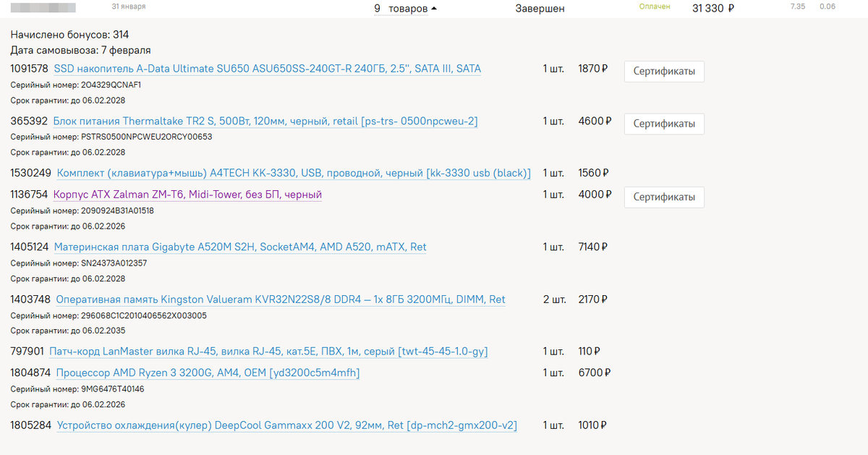Open Блок питания Thermaltake TR2 S link
Screen dimensions: 868x455
pos(265,121)
